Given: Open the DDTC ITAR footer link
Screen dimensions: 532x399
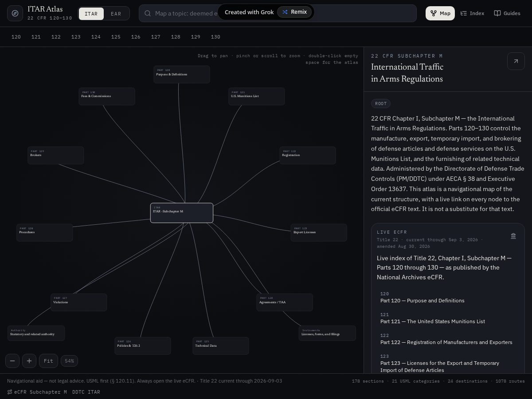Looking at the screenshot, I should pos(86,392).
